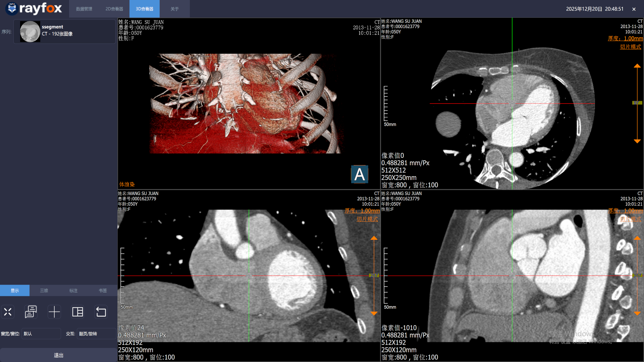Select the crosshair localization tool
The image size is (644, 362).
click(x=54, y=312)
